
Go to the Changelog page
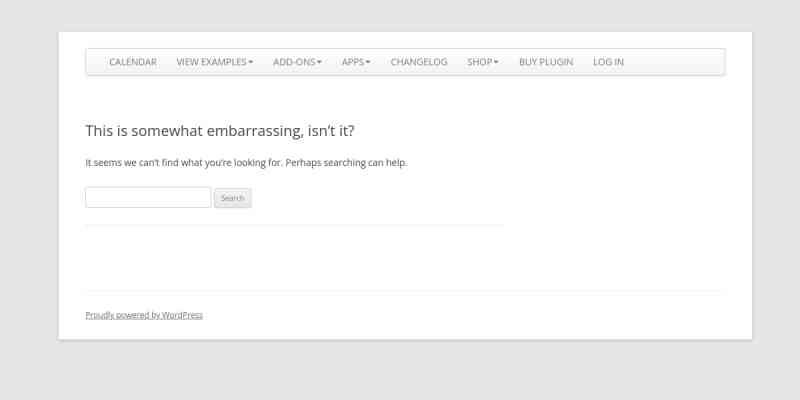419,62
